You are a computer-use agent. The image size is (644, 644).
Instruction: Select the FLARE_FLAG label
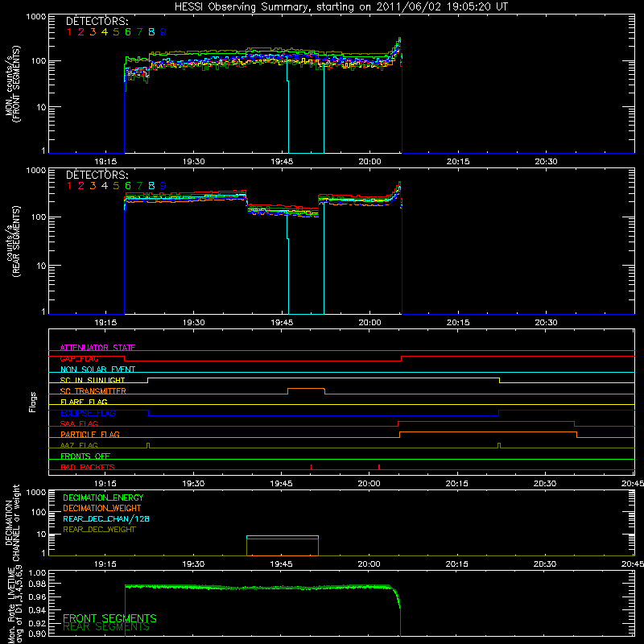point(84,402)
